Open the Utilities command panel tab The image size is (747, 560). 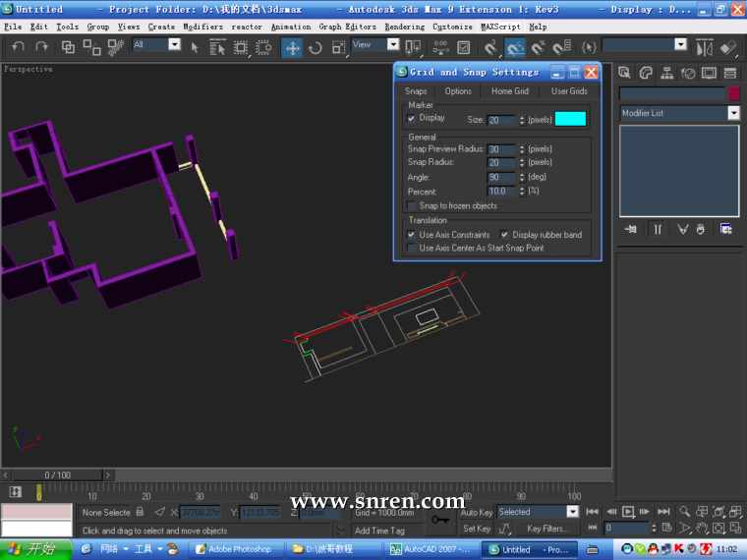point(730,73)
